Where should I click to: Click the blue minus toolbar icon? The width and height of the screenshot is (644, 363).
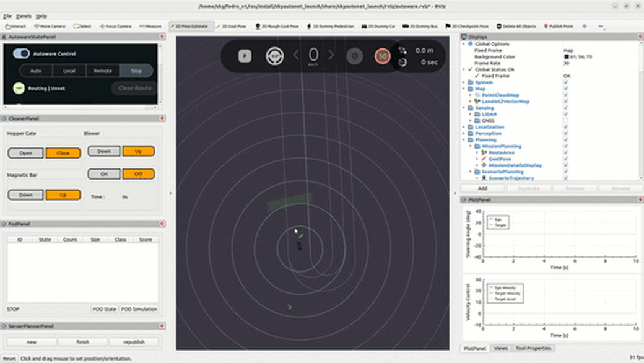coord(601,26)
